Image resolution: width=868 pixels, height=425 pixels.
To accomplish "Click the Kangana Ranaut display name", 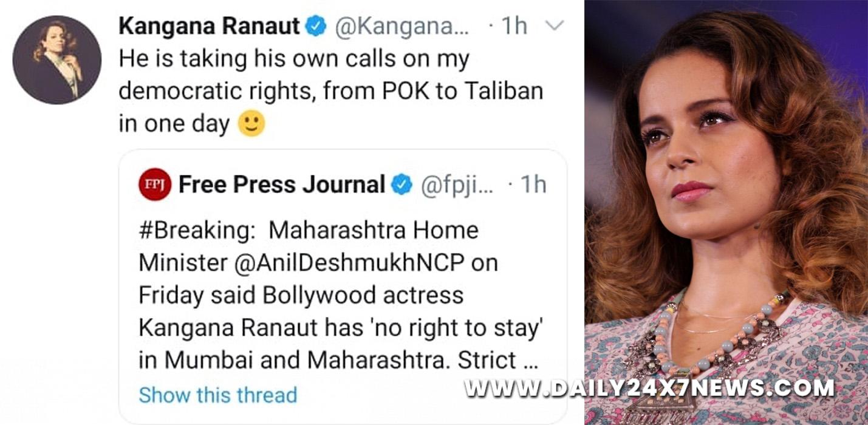I will (209, 27).
